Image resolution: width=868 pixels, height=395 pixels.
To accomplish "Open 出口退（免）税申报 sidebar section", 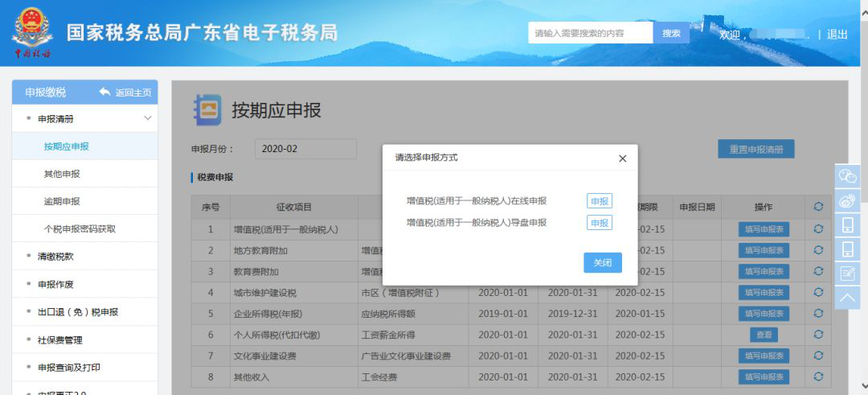I will pyautogui.click(x=84, y=312).
